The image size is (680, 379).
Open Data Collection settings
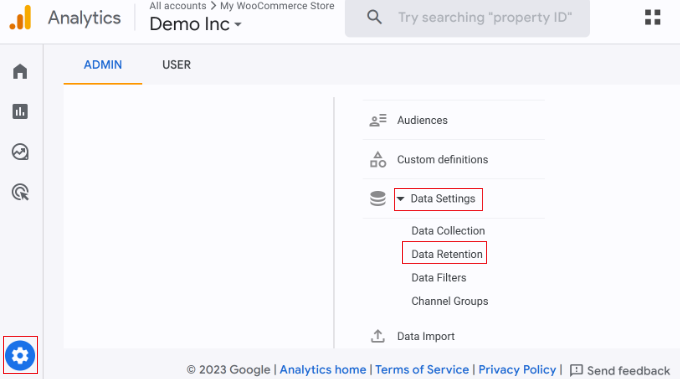[x=448, y=231]
